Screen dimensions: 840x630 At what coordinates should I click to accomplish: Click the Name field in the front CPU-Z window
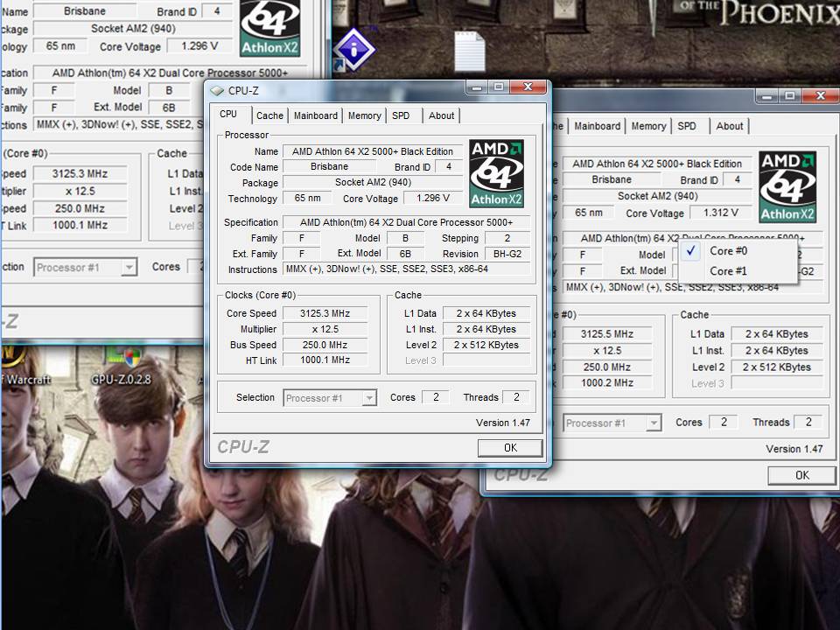click(373, 151)
